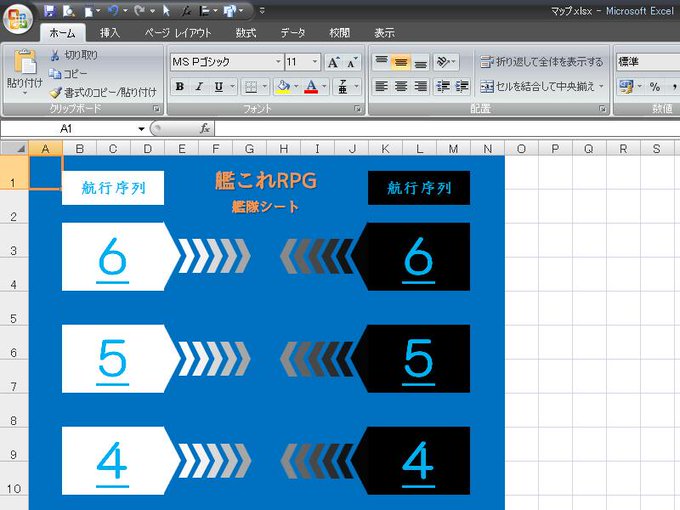This screenshot has width=680, height=510.
Task: Click the select all corner button
Action: [x=14, y=149]
